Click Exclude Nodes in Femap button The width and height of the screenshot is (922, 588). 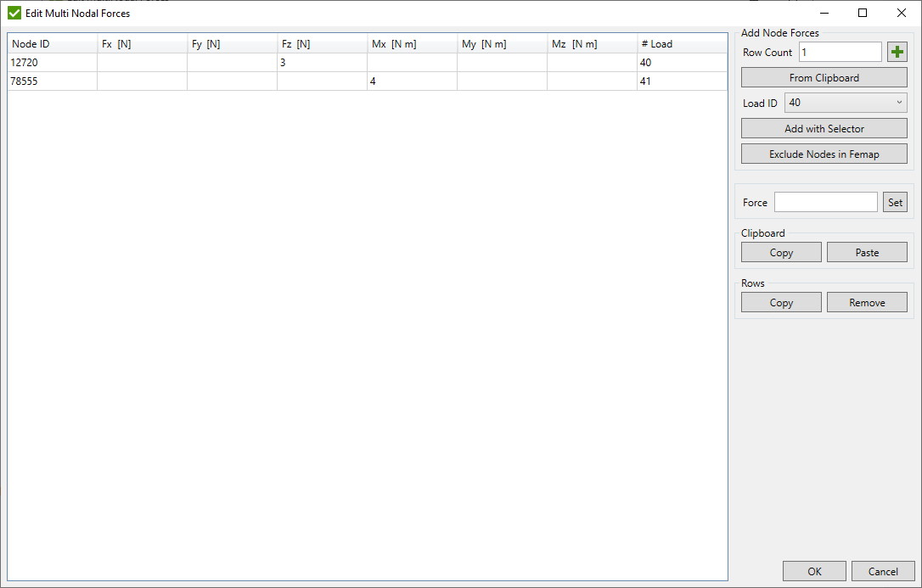824,154
